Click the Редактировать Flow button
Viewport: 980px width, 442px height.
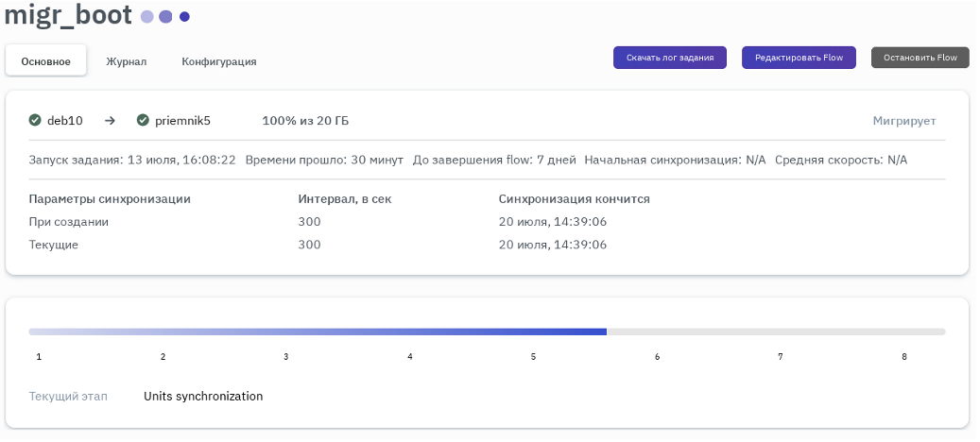click(x=799, y=58)
